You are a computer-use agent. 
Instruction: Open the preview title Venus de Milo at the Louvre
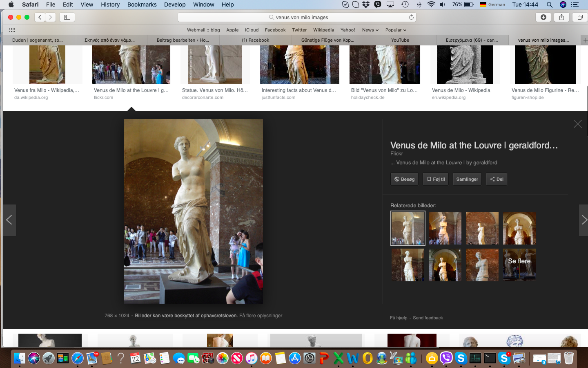474,146
